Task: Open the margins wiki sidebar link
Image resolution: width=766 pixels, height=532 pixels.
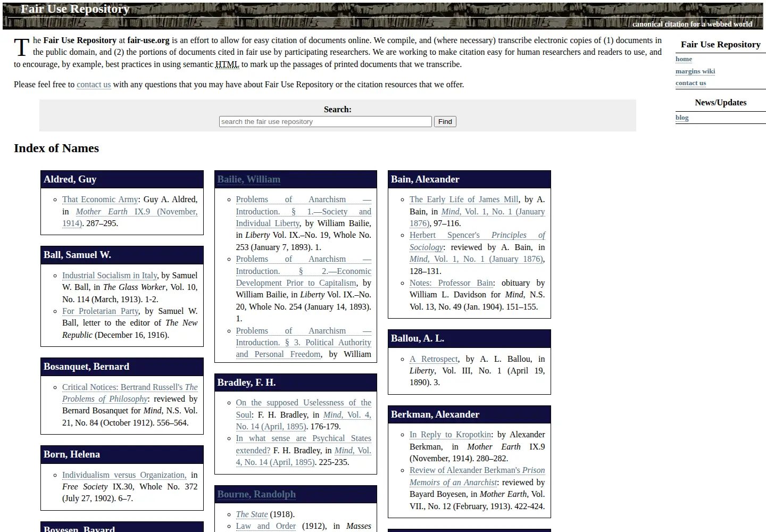Action: [695, 71]
